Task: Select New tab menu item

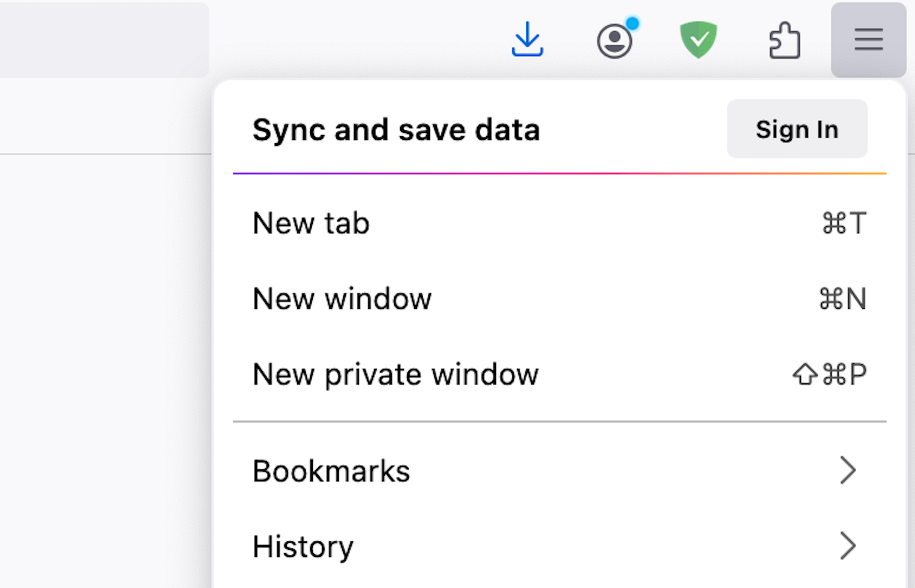Action: point(311,223)
